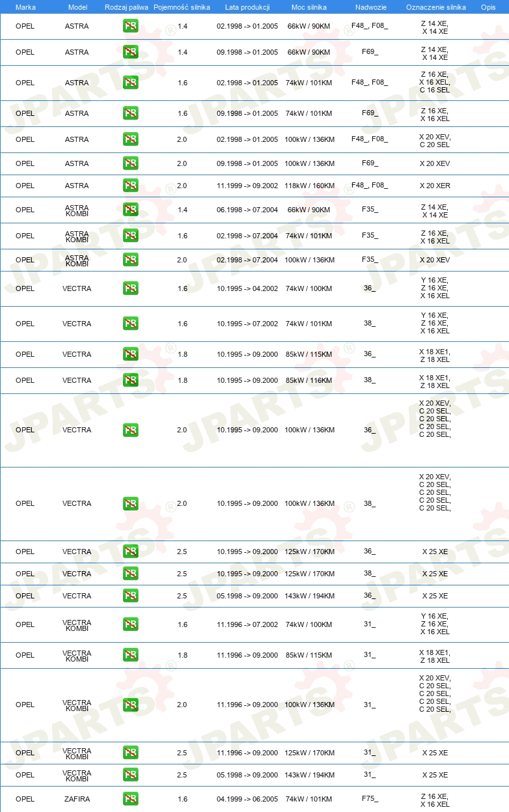The image size is (509, 812).
Task: Click the 1.6 capacity cell in ZAFIRA row
Action: point(182,799)
